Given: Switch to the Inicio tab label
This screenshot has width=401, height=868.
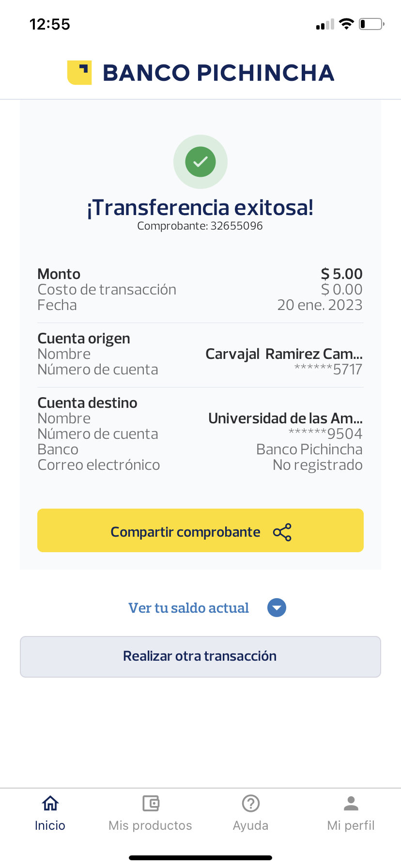Looking at the screenshot, I should (50, 825).
